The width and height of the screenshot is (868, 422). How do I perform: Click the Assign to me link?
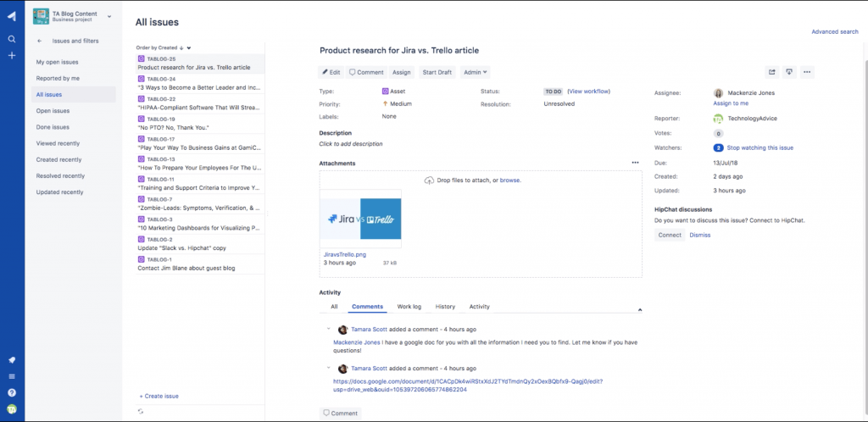pos(731,103)
